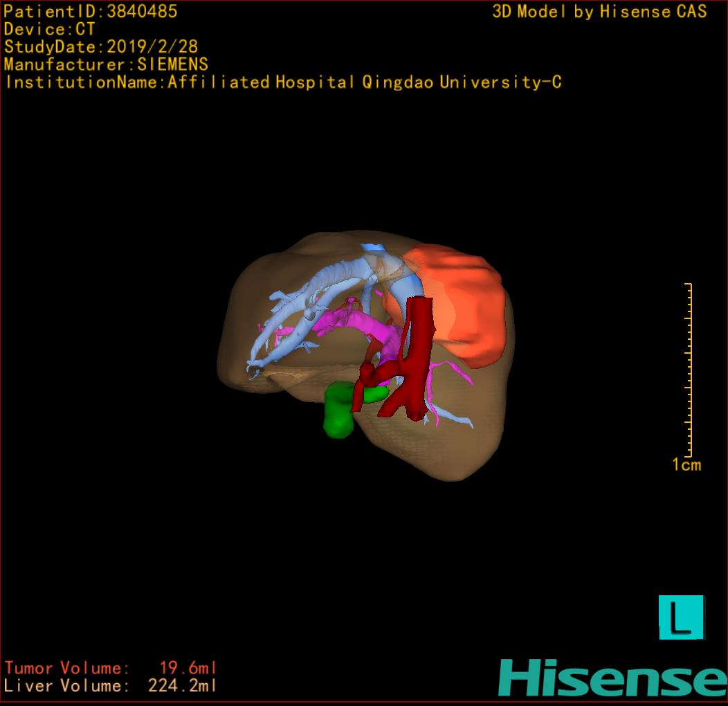Click the cyan L orientation marker
The width and height of the screenshot is (728, 706).
tap(681, 617)
